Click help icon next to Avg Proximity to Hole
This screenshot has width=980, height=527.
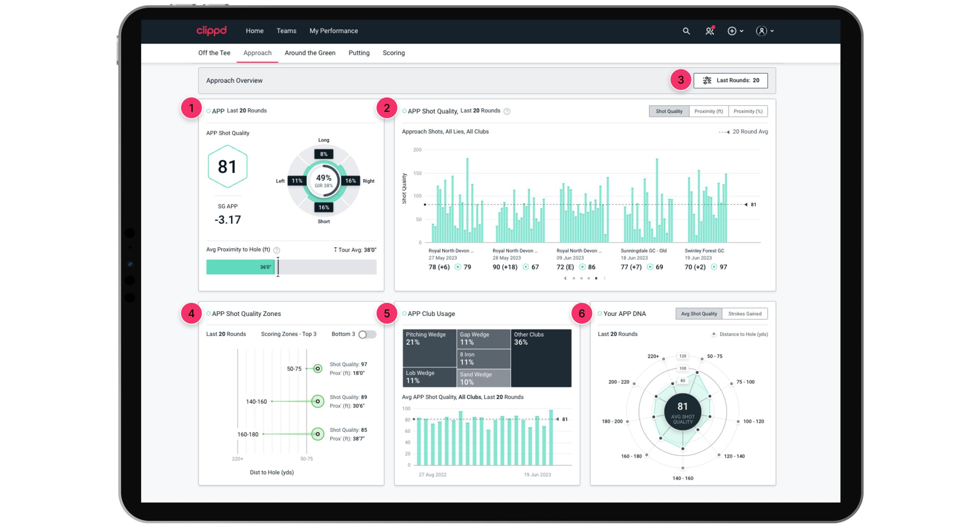tap(276, 250)
